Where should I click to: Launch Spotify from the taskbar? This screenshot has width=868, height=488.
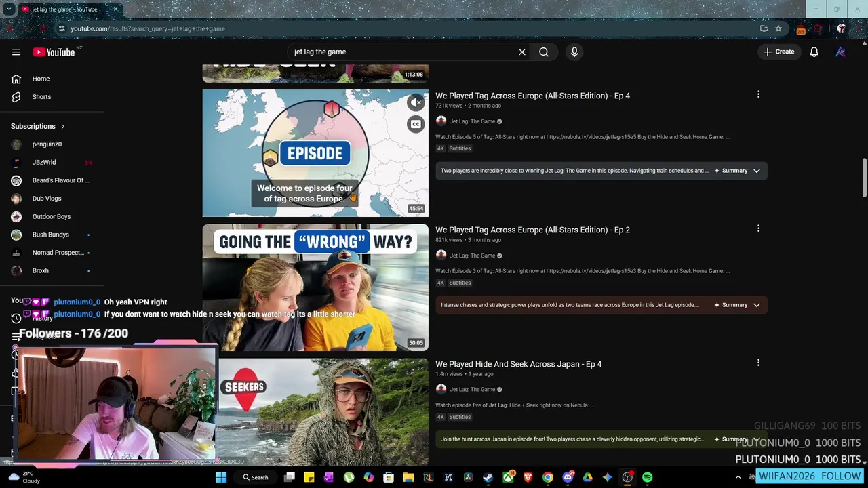point(647,477)
